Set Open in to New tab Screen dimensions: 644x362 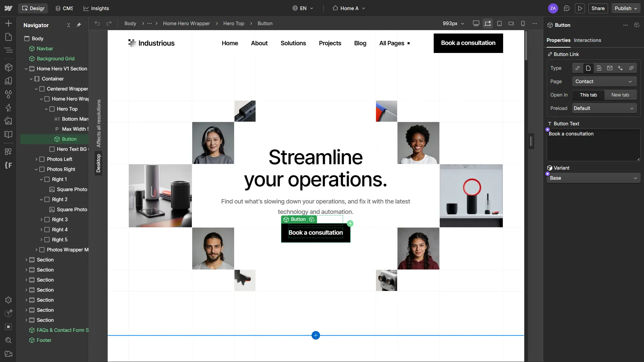tap(620, 95)
